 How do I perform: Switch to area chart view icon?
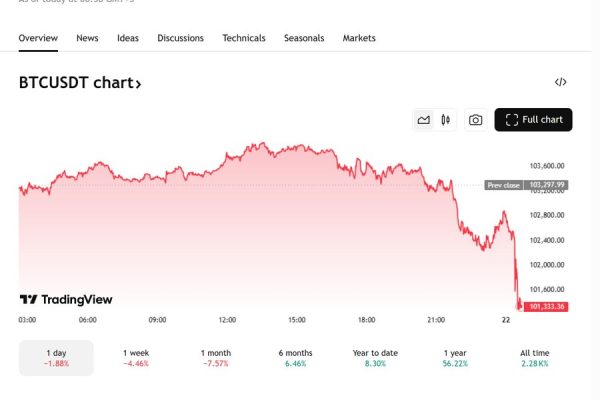coord(423,120)
